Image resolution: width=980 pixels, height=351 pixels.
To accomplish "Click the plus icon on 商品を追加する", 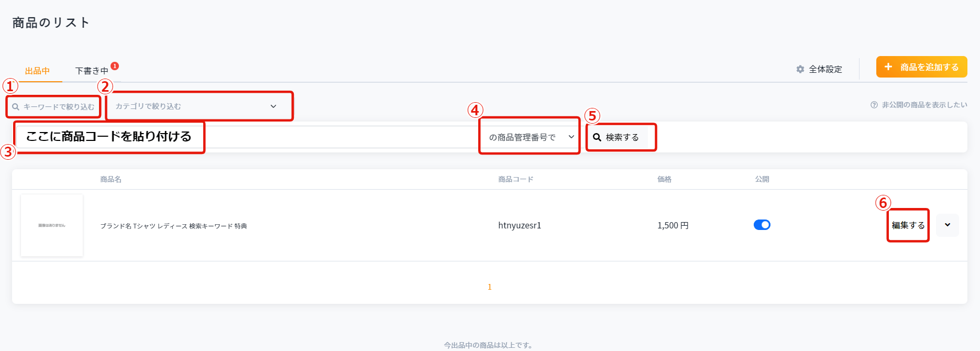I will coord(888,67).
